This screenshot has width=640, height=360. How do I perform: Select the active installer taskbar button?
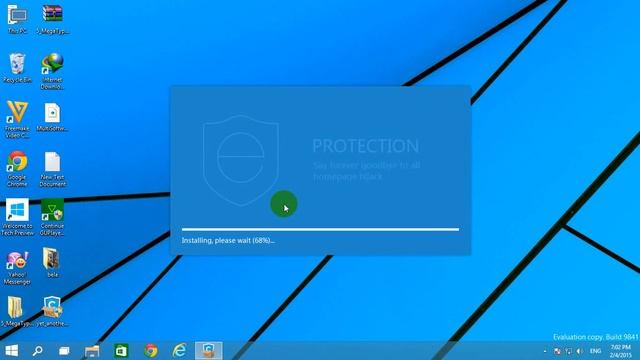[x=209, y=351]
